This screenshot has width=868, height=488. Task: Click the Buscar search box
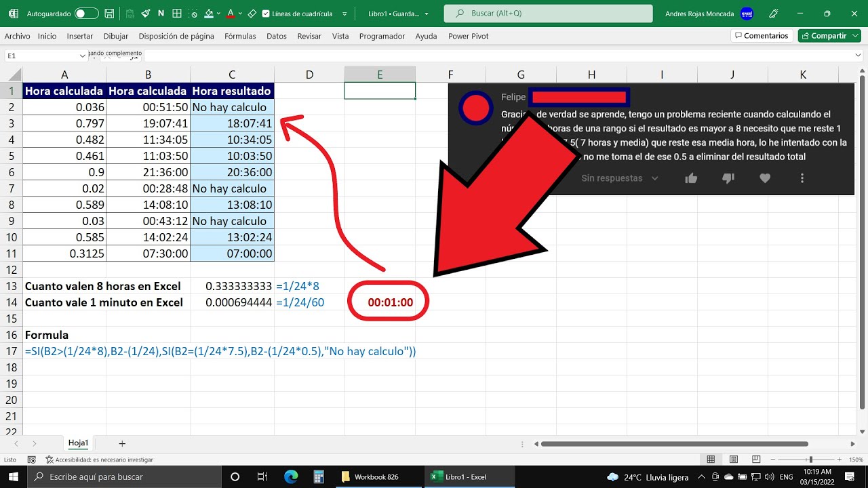pyautogui.click(x=548, y=14)
